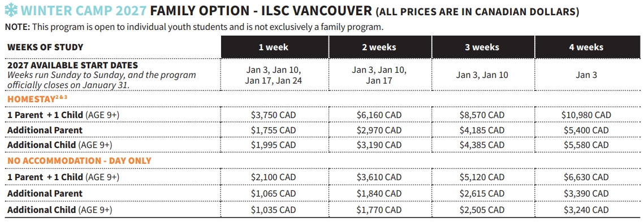Click the single Jan 3 start date cell
This screenshot has height=222, width=644.
tap(586, 75)
